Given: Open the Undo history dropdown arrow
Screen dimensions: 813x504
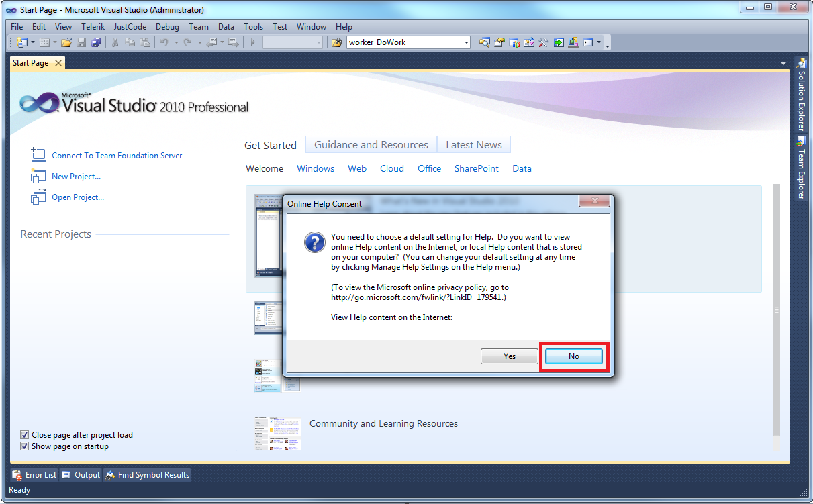Looking at the screenshot, I should point(177,42).
